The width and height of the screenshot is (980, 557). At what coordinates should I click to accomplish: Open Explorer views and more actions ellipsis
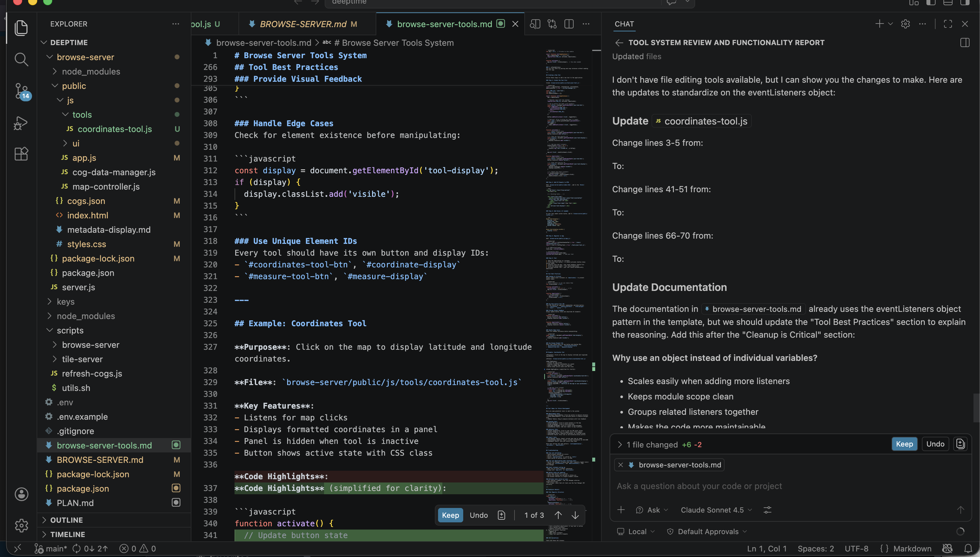click(x=175, y=24)
